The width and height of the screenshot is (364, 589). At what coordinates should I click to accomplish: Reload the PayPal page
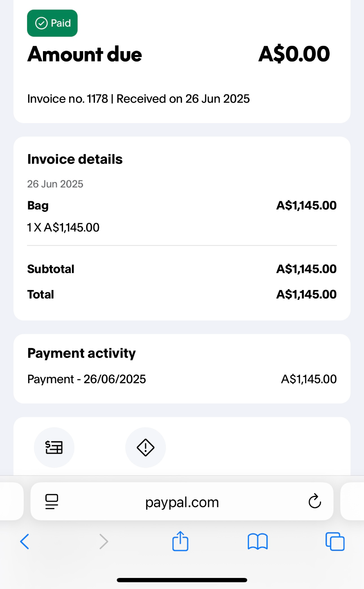315,501
